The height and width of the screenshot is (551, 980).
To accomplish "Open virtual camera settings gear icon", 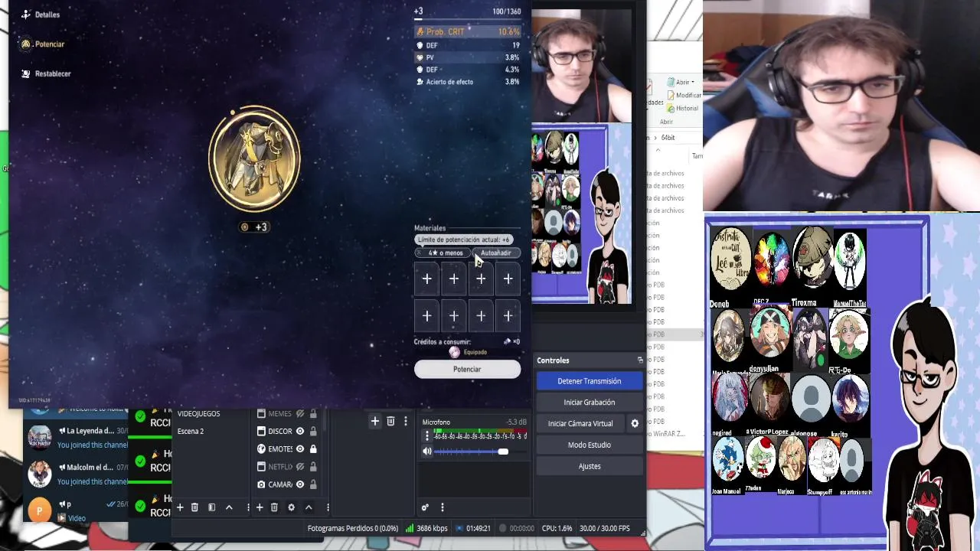I will pyautogui.click(x=635, y=423).
